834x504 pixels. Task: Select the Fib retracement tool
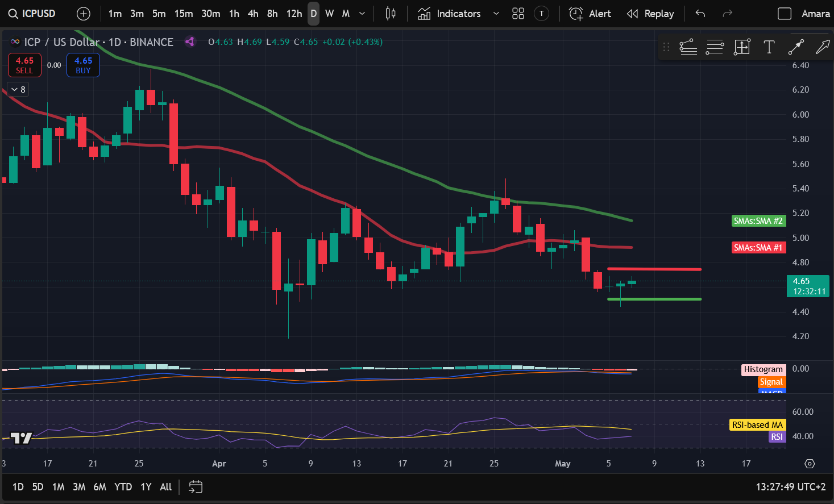(x=715, y=47)
